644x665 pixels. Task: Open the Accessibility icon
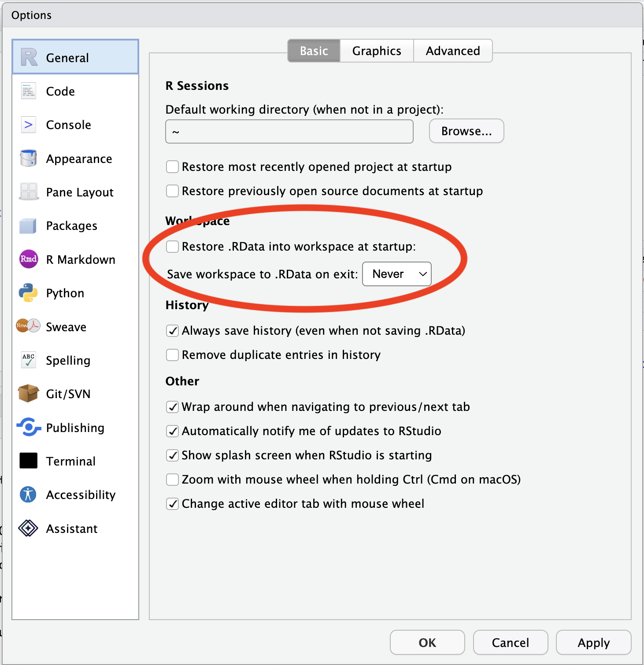pyautogui.click(x=28, y=494)
